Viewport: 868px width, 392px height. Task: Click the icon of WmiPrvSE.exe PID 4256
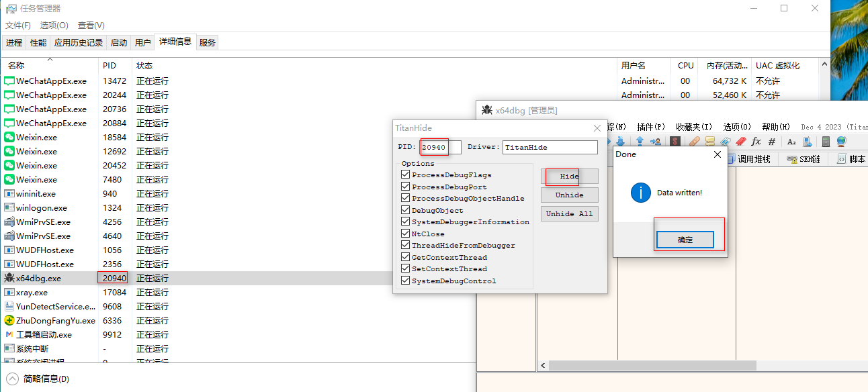[9, 222]
